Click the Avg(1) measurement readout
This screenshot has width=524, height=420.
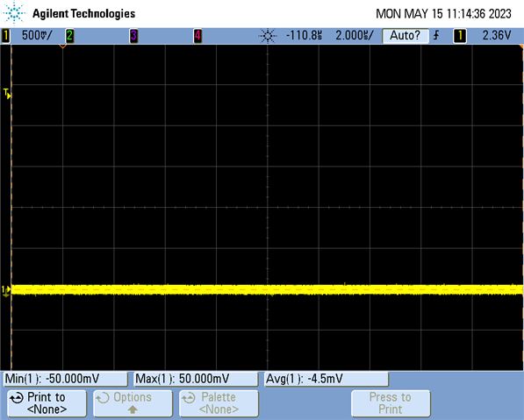pyautogui.click(x=327, y=379)
